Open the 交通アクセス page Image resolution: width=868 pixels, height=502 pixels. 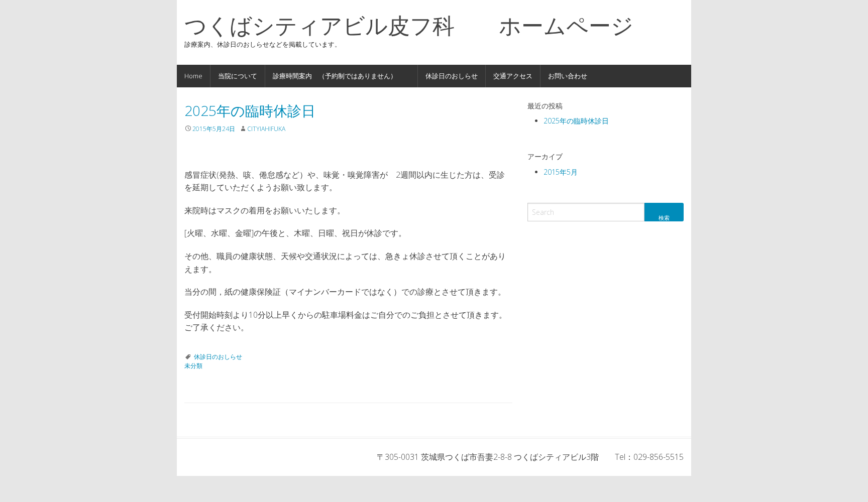pyautogui.click(x=512, y=76)
